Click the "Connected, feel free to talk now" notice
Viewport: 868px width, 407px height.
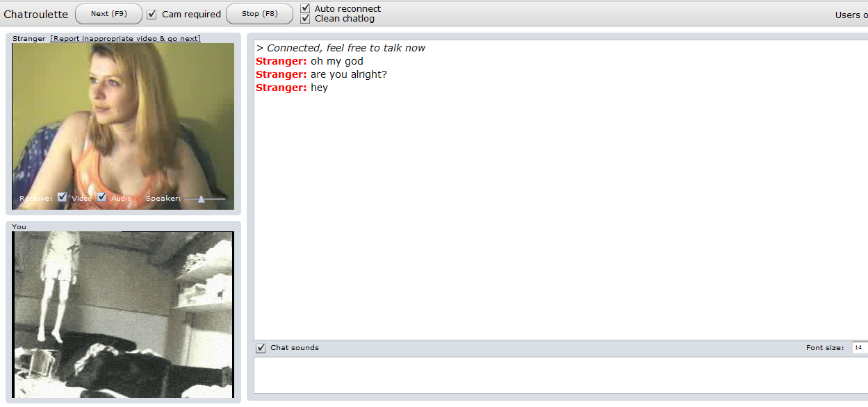[341, 48]
